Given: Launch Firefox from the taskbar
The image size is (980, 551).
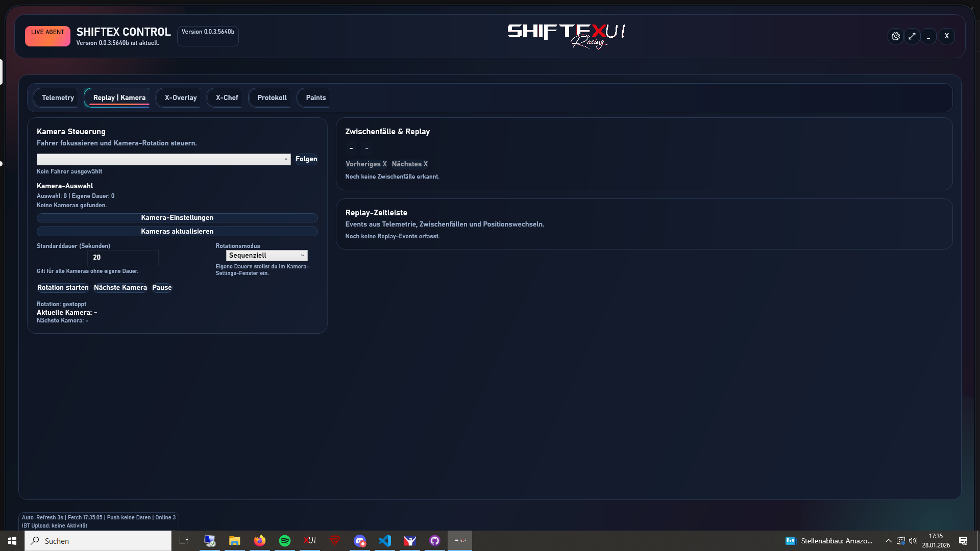Looking at the screenshot, I should [x=259, y=541].
